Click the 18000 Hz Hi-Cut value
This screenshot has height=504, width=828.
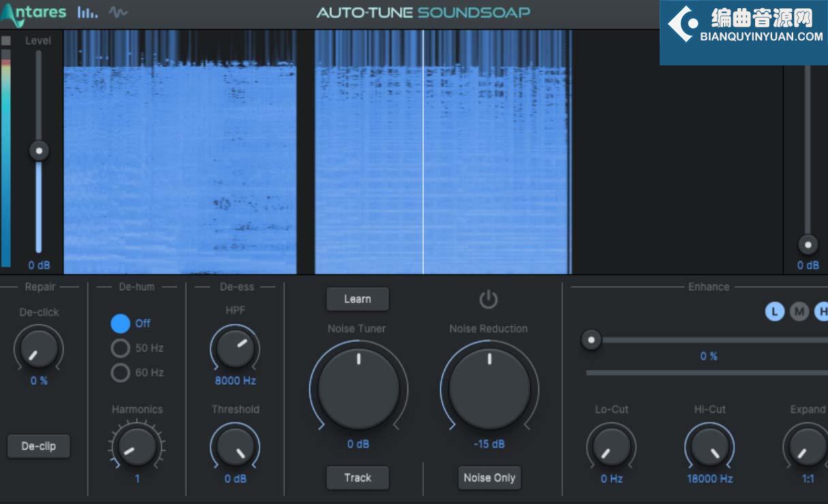point(709,479)
